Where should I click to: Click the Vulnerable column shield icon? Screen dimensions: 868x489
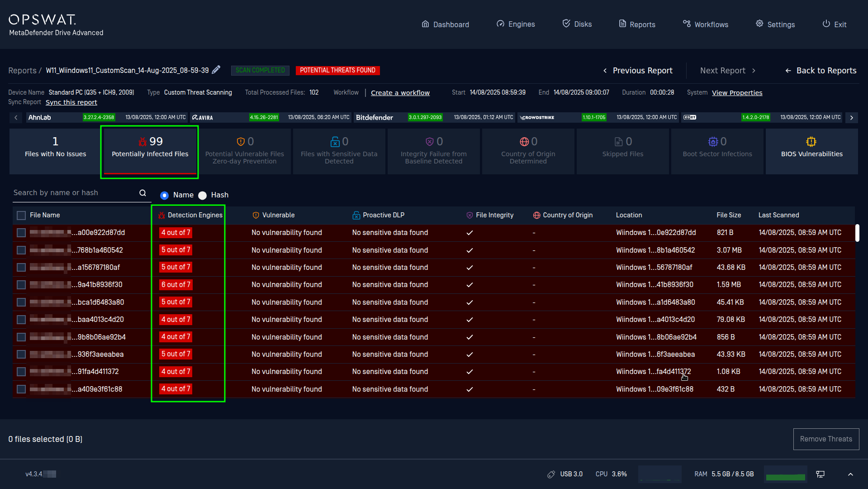(x=256, y=216)
